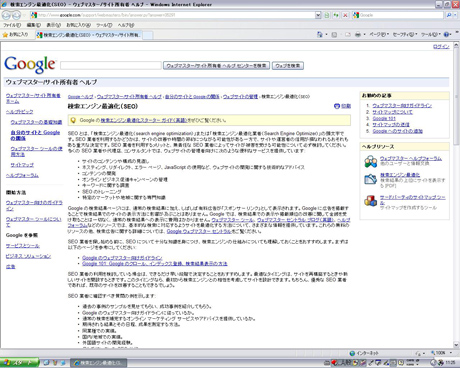Open Google 101 link in recommended articles

point(384,118)
